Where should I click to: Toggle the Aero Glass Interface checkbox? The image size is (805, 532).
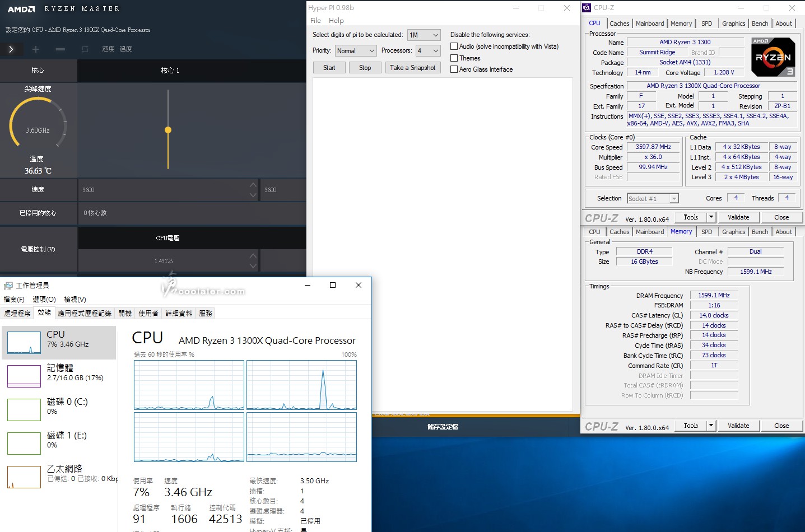click(x=454, y=69)
